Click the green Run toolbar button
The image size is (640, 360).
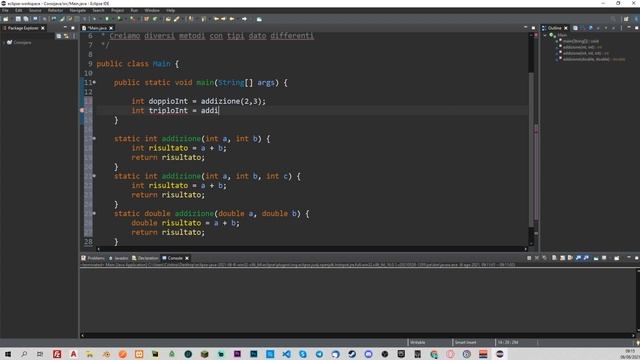pos(107,19)
